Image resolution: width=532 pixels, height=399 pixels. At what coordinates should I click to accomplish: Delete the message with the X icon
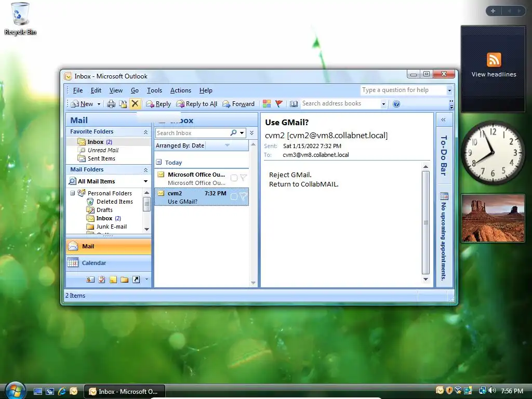click(x=135, y=103)
